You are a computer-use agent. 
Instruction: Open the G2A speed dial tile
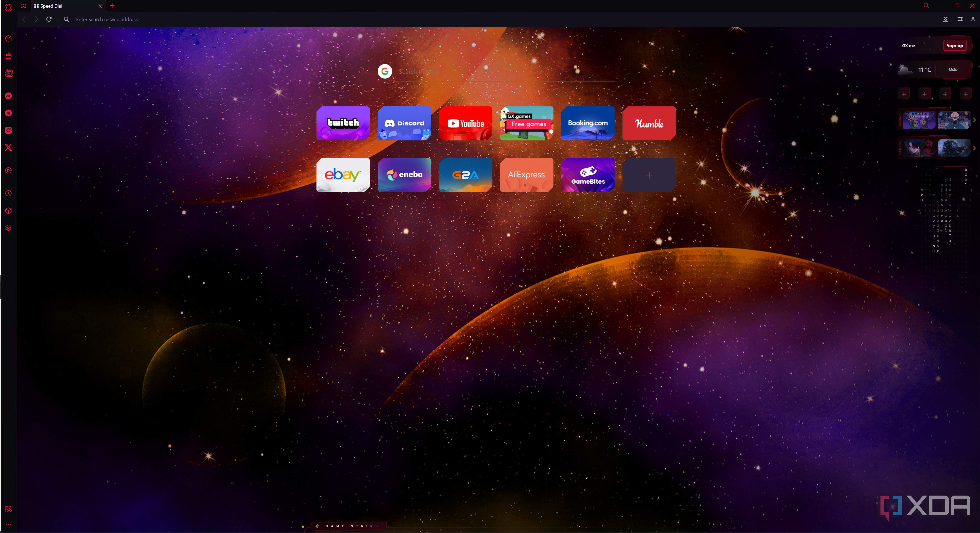click(466, 175)
